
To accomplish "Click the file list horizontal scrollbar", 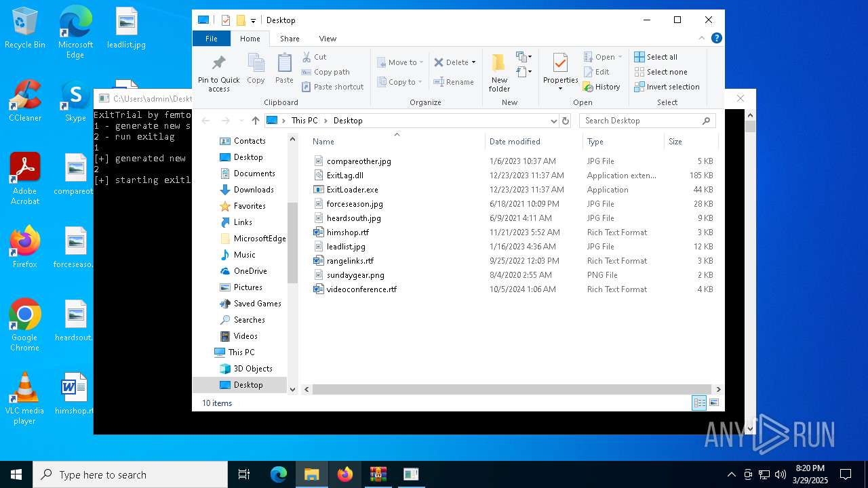I will point(512,389).
